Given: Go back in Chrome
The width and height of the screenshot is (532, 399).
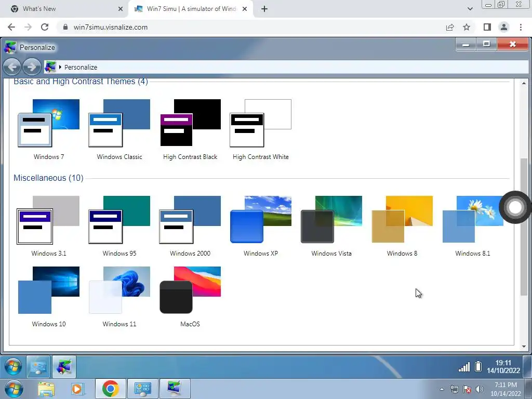Looking at the screenshot, I should [11, 27].
